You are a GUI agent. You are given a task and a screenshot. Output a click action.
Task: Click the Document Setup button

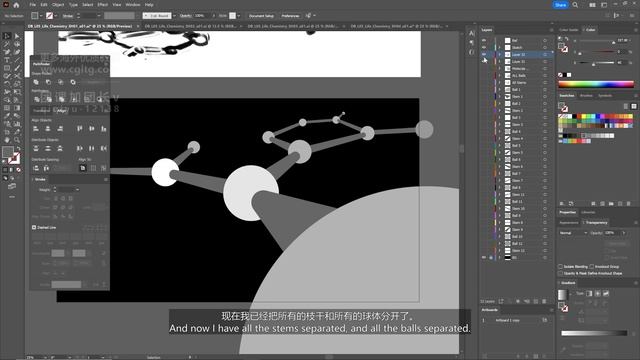pos(261,16)
